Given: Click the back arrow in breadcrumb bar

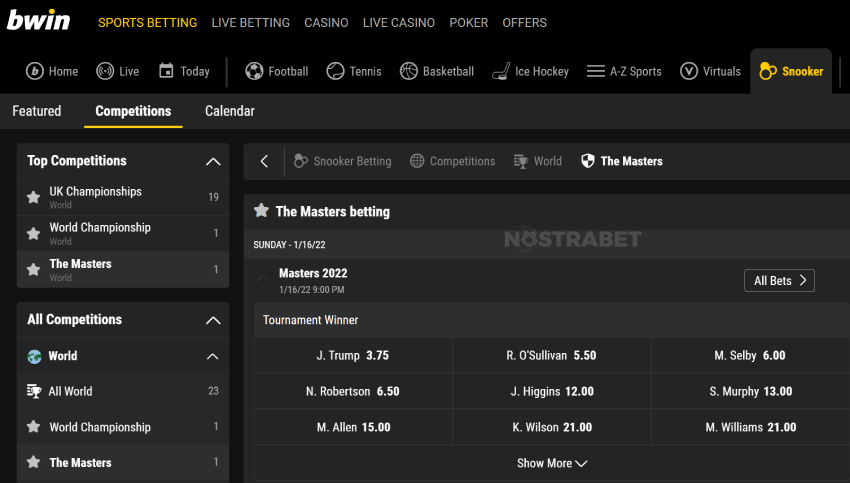Looking at the screenshot, I should click(264, 161).
